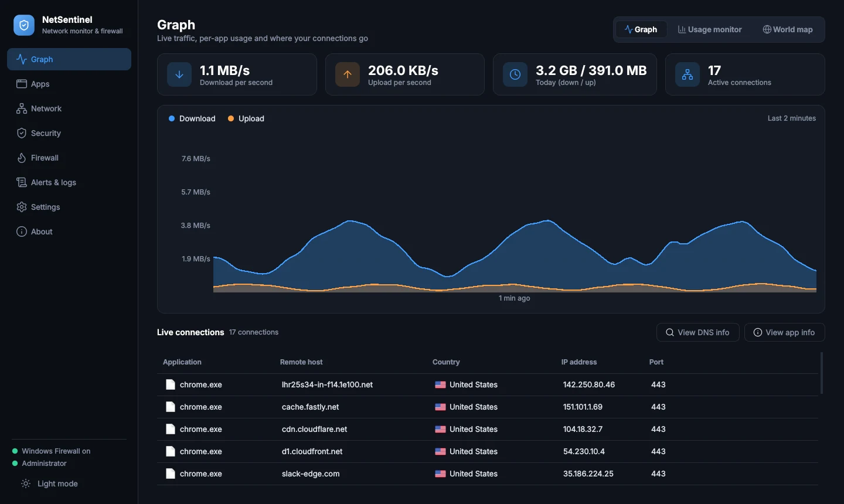The image size is (844, 504).
Task: Click the Remote host column header
Action: 301,362
